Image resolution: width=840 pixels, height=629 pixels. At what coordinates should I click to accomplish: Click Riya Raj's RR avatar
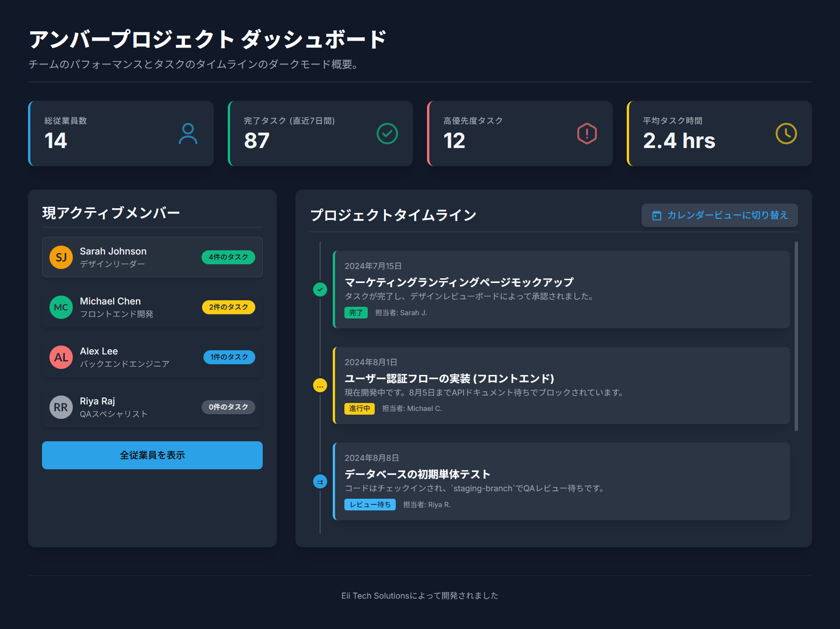pyautogui.click(x=61, y=407)
